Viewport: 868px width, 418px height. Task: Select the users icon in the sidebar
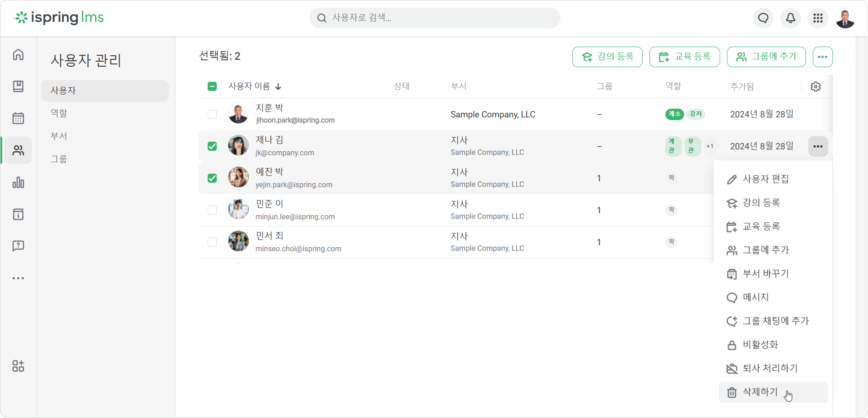(x=18, y=150)
